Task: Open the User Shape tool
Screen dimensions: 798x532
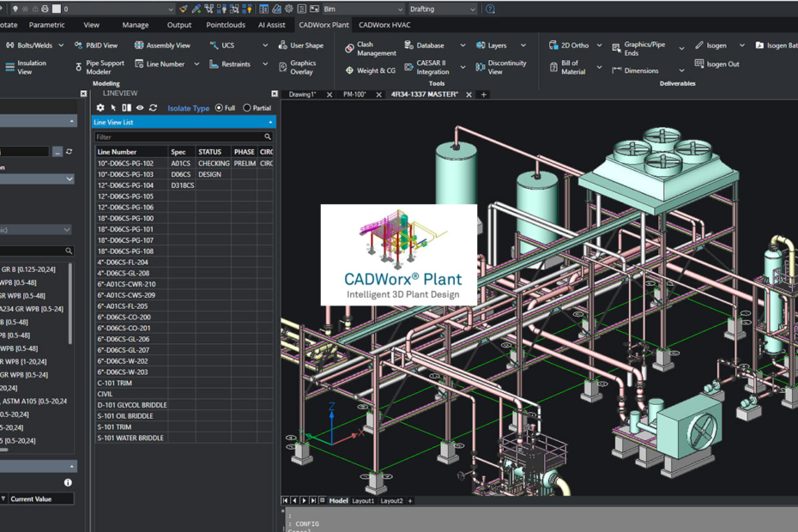Action: [301, 45]
